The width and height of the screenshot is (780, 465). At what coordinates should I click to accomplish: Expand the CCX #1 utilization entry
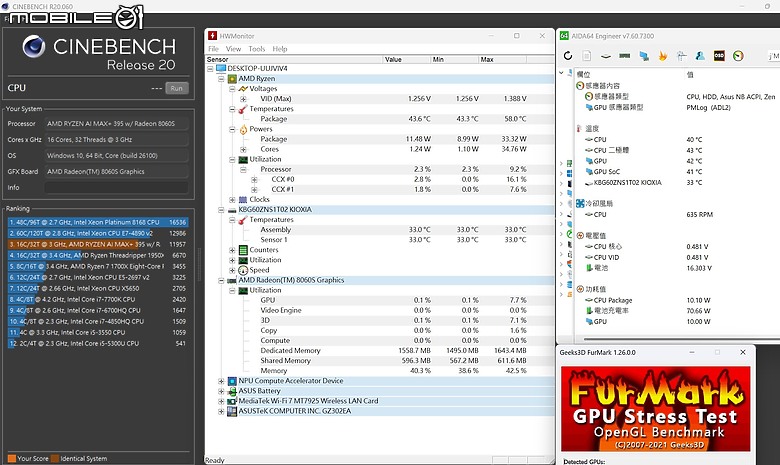254,189
